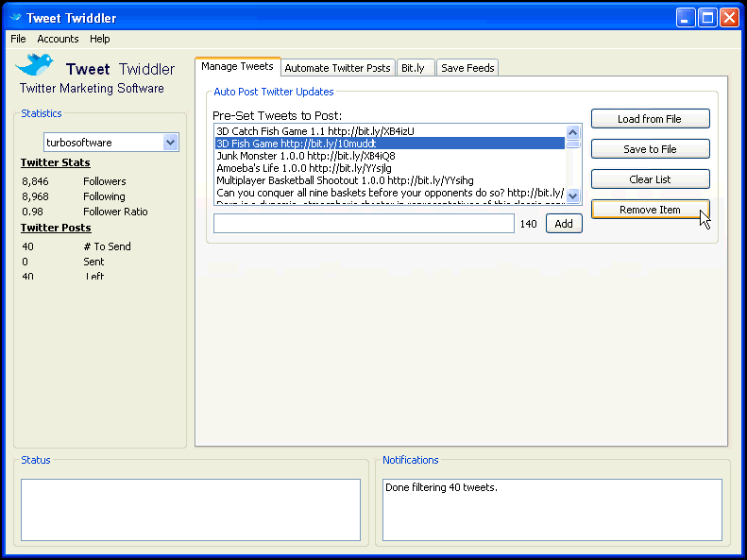The height and width of the screenshot is (560, 747).
Task: Select tweet 'Multiplayer Basketball Shootout 1.0.0'
Action: [x=390, y=180]
